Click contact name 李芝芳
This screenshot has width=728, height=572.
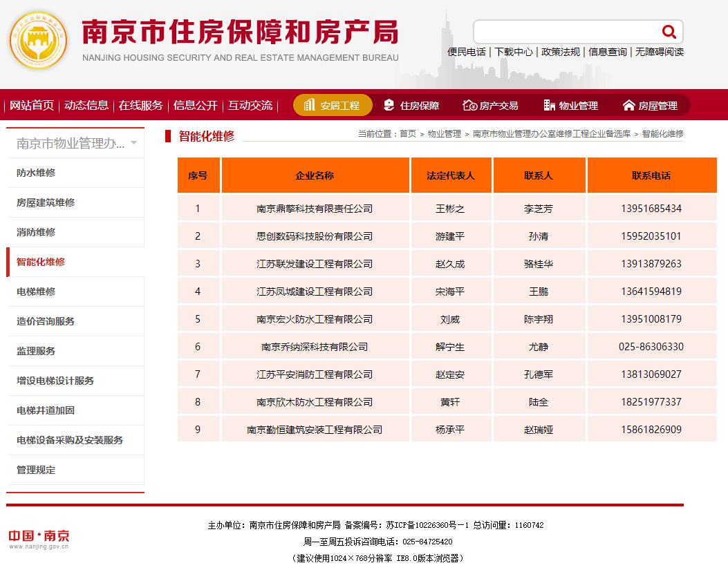tap(539, 209)
